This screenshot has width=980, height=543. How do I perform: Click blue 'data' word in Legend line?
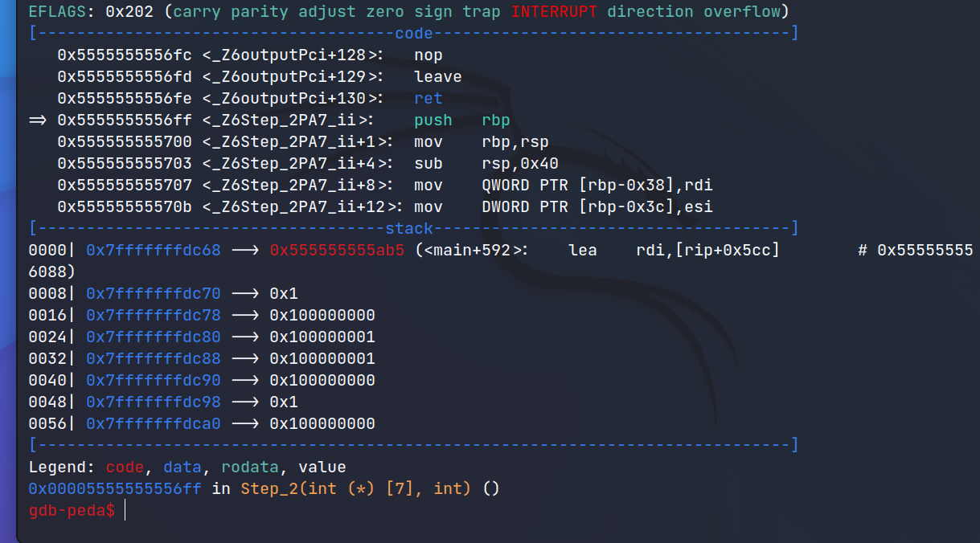[182, 467]
